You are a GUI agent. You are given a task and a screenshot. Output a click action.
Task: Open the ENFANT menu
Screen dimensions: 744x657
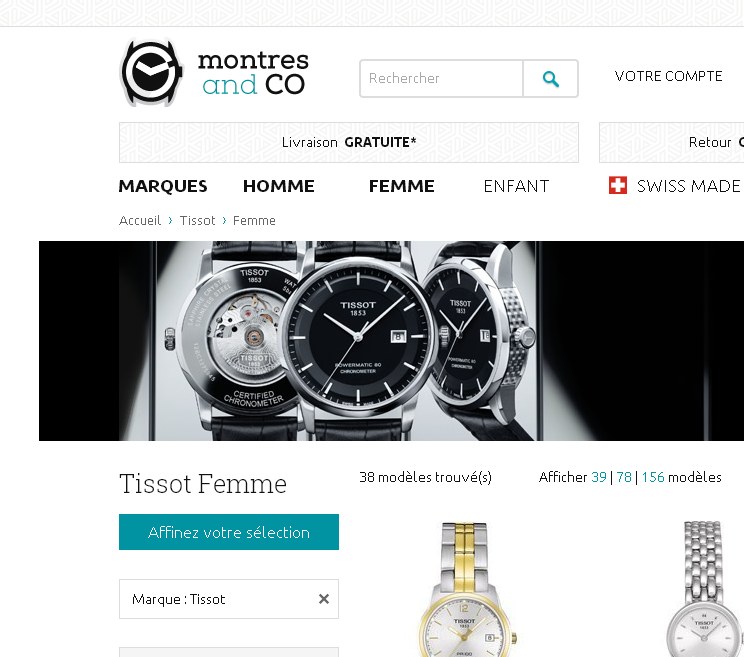pyautogui.click(x=516, y=186)
